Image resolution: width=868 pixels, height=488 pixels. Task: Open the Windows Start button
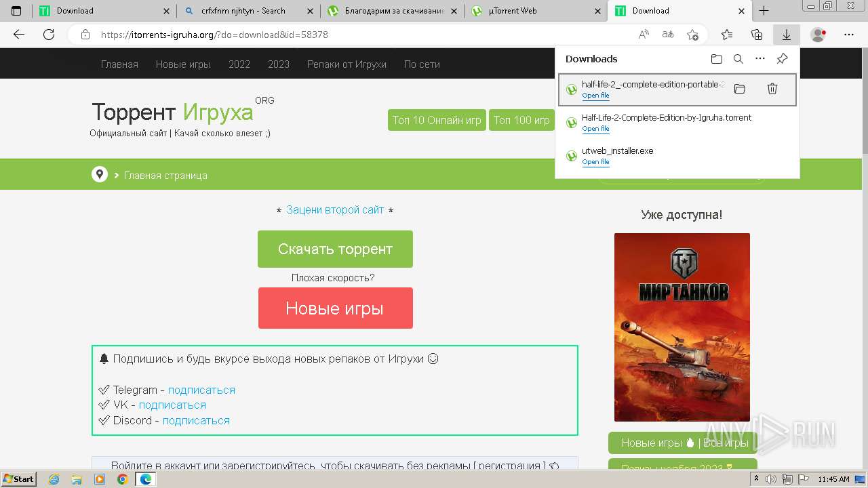18,479
